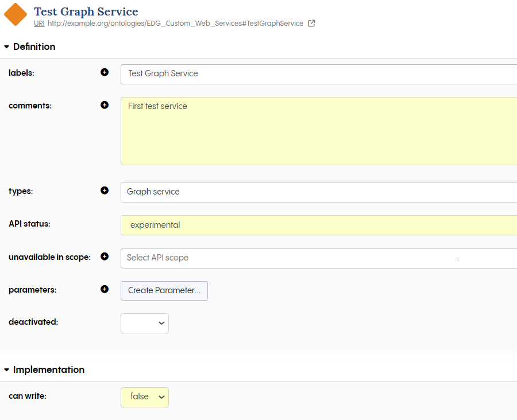Click the URI label link

pyautogui.click(x=38, y=24)
